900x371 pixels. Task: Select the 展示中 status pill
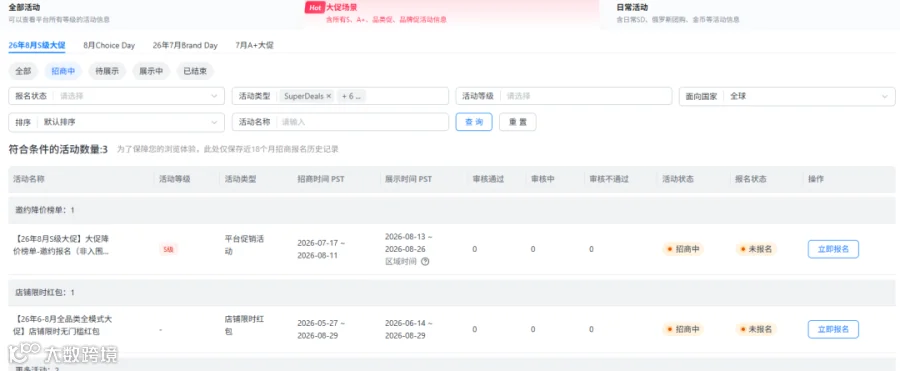[151, 71]
